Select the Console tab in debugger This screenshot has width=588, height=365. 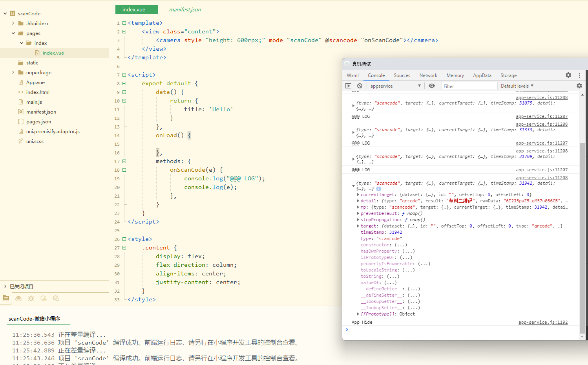pos(376,75)
